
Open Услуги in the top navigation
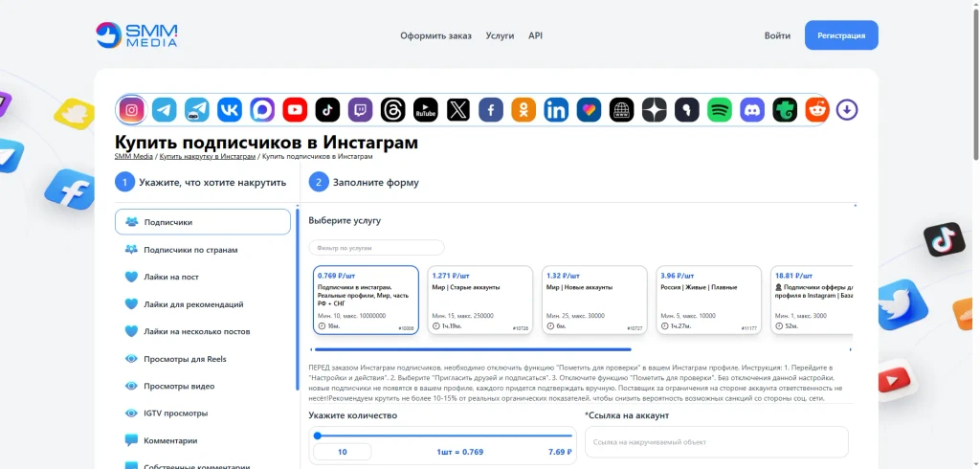(x=500, y=35)
